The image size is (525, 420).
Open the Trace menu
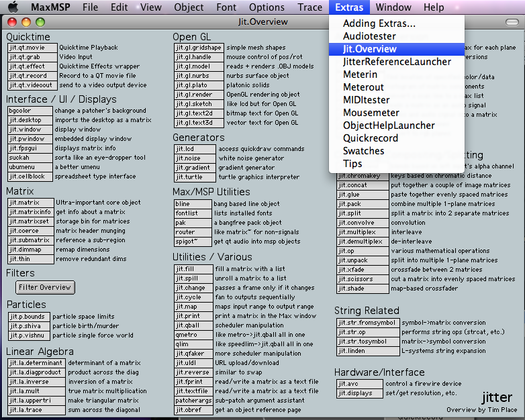point(310,7)
